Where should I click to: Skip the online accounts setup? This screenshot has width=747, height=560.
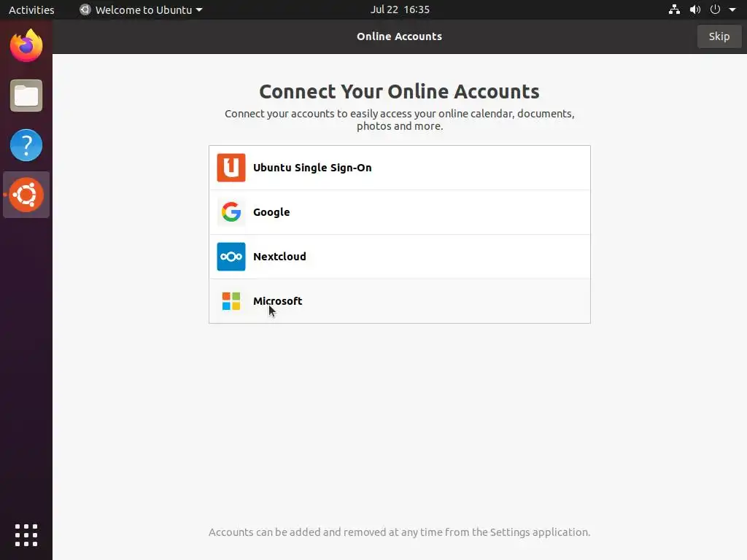click(719, 36)
